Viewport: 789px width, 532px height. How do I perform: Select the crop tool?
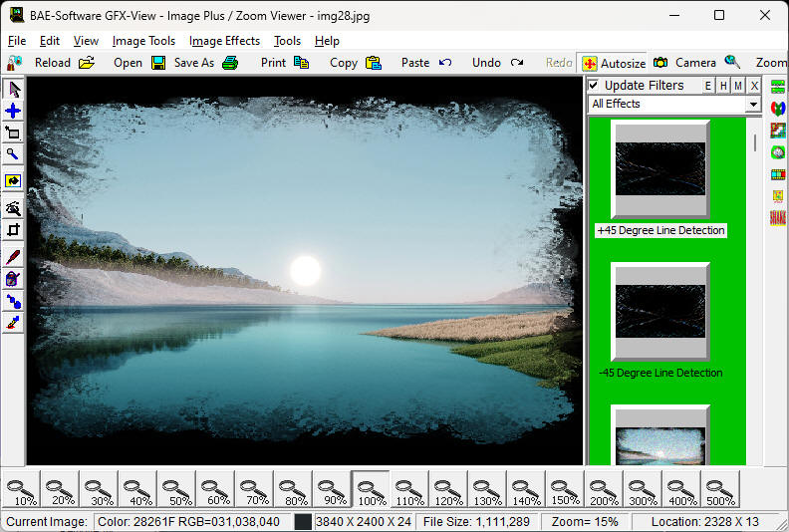(13, 230)
